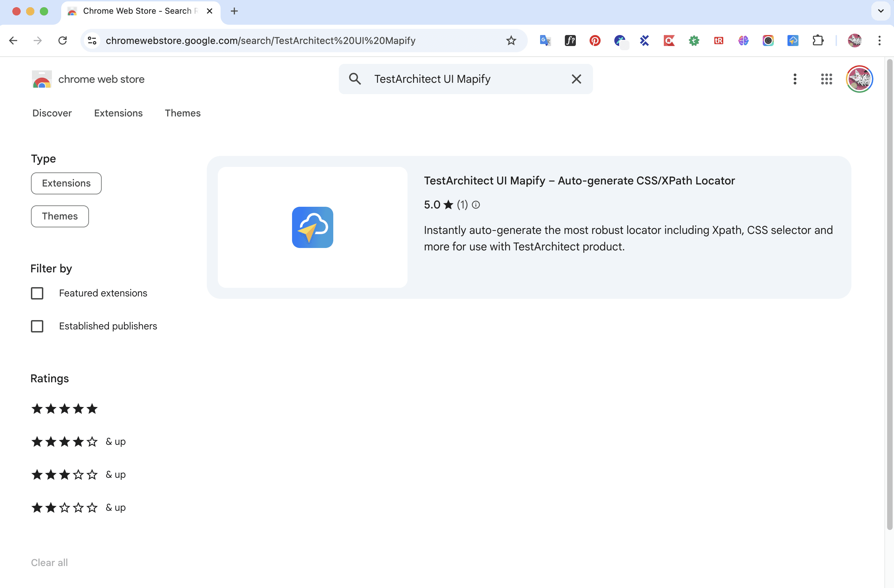Click the search magnifier in the store search bar
Screen dimensions: 894x588
pyautogui.click(x=355, y=79)
